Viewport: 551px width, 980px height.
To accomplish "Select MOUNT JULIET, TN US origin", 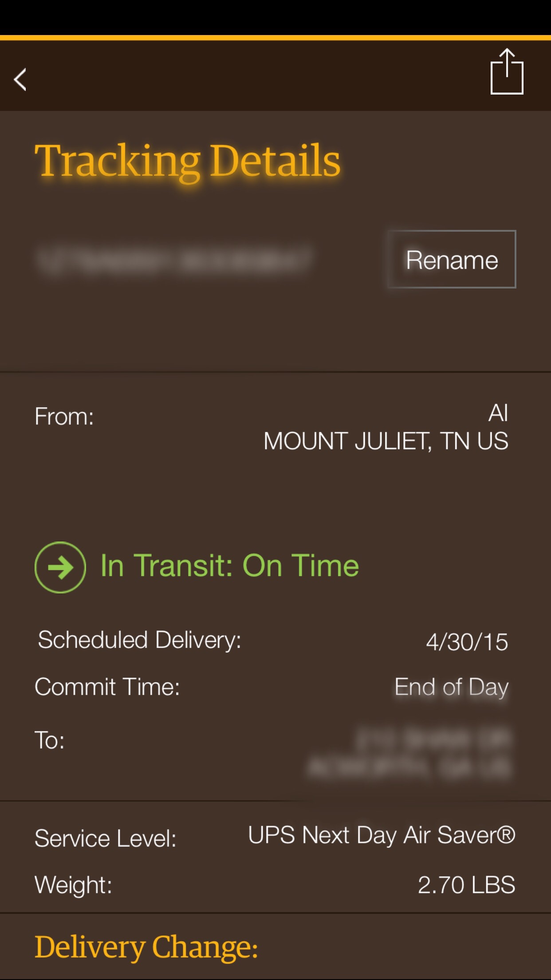I will 386,441.
